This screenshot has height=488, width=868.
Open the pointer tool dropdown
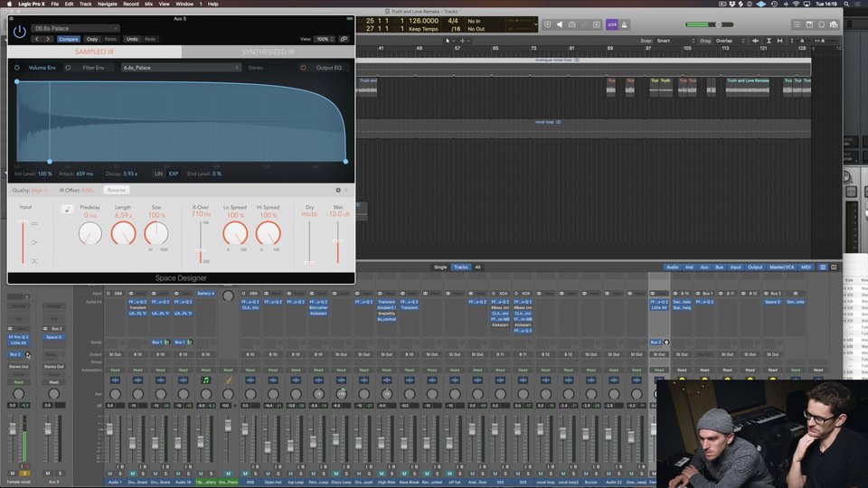click(x=450, y=41)
